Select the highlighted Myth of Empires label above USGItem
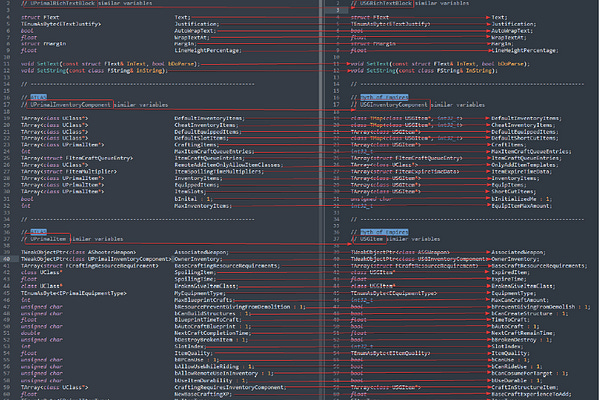Image resolution: width=600 pixels, height=400 pixels. [x=384, y=232]
